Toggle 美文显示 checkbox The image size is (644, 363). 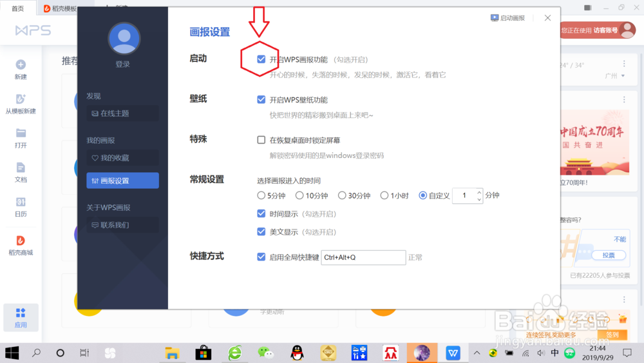coord(261,231)
